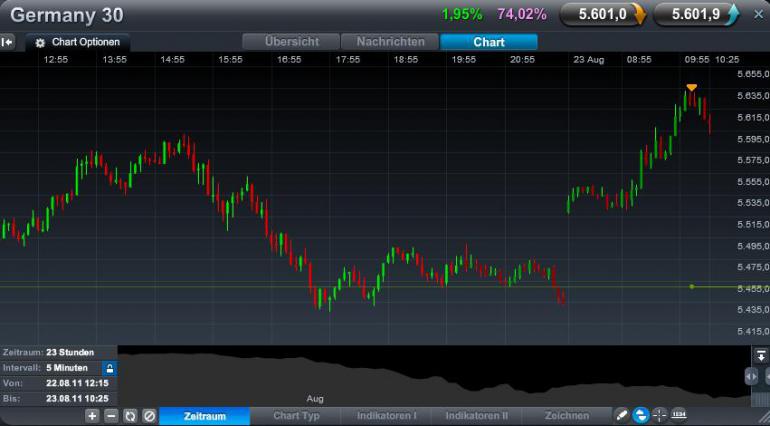The image size is (770, 426).
Task: Refresh the chart with reload icon
Action: pyautogui.click(x=130, y=416)
